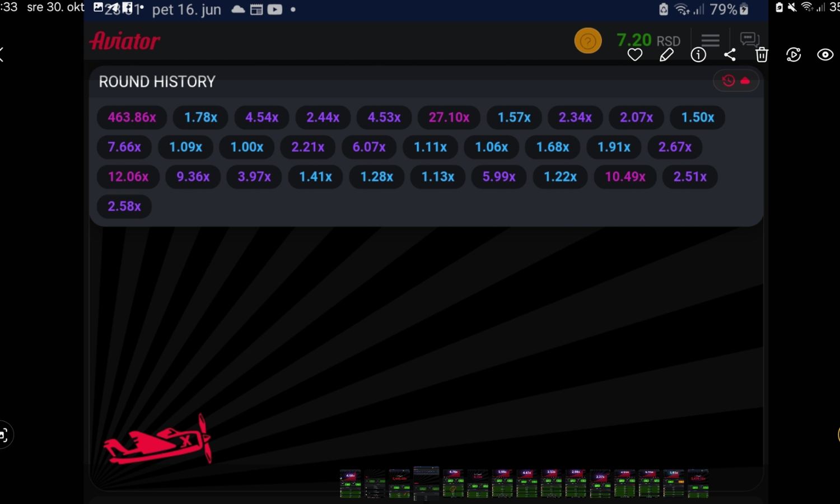Open the pencil edit tool
Viewport: 840px width, 504px height.
click(666, 55)
